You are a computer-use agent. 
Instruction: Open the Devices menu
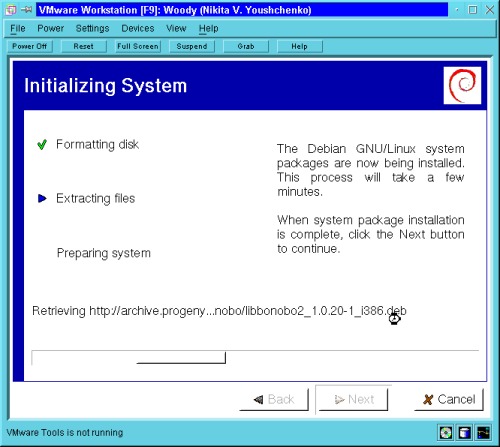point(138,28)
